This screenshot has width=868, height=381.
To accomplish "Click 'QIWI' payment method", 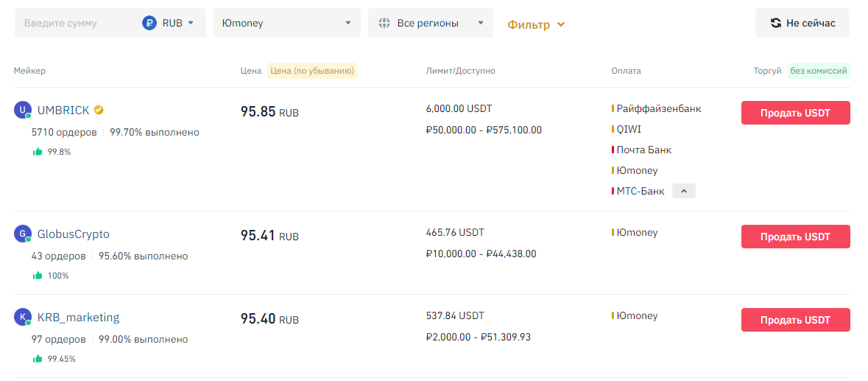I will pyautogui.click(x=629, y=129).
